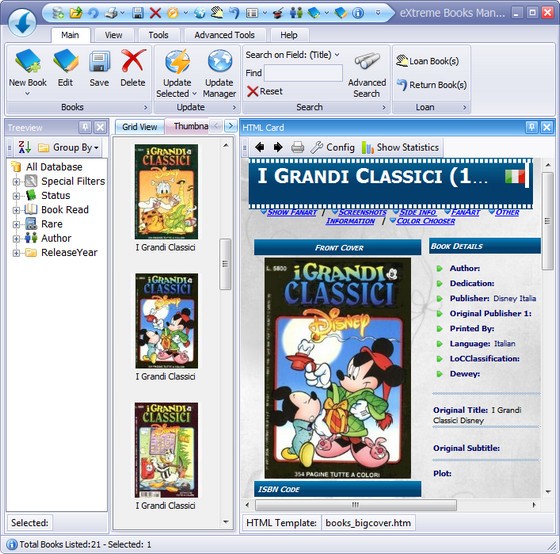
Task: Open the quick toolbar customize dropdown
Action: point(378,13)
